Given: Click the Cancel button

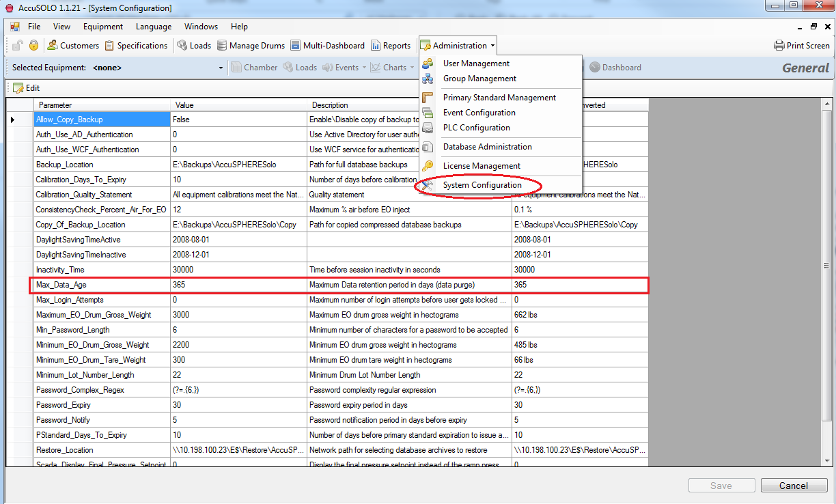Looking at the screenshot, I should point(793,486).
